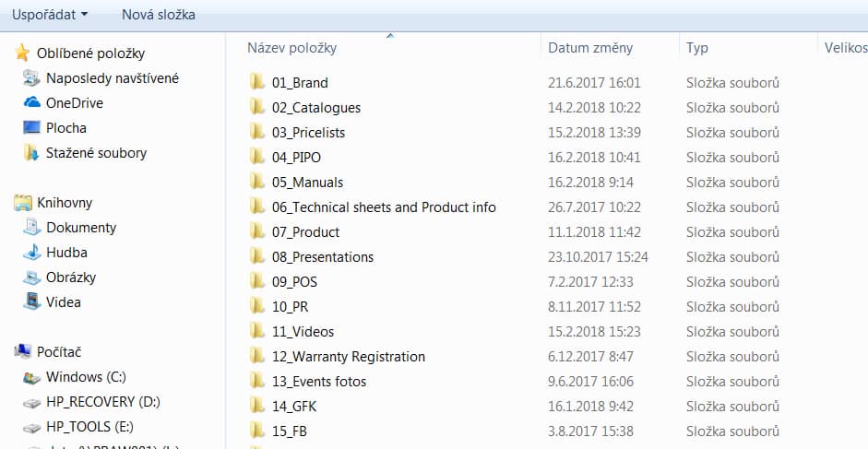Sort by Datum změny column header
The image size is (868, 449).
(x=590, y=48)
